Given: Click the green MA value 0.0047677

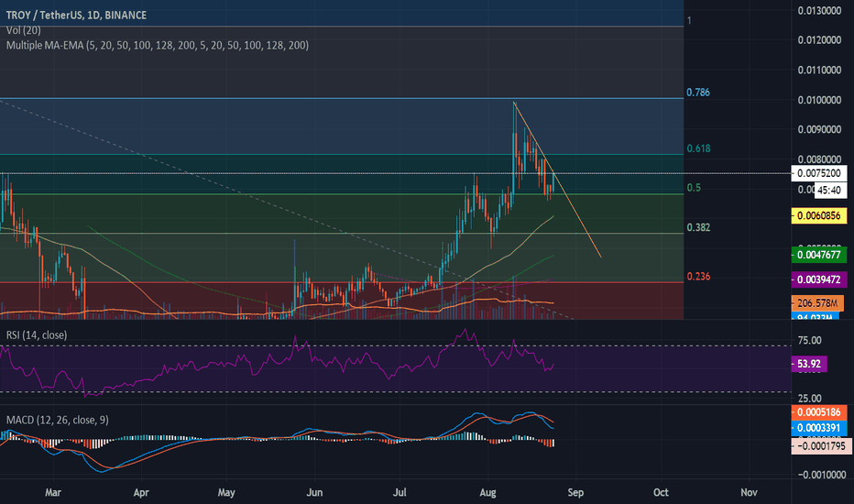Looking at the screenshot, I should [x=819, y=255].
